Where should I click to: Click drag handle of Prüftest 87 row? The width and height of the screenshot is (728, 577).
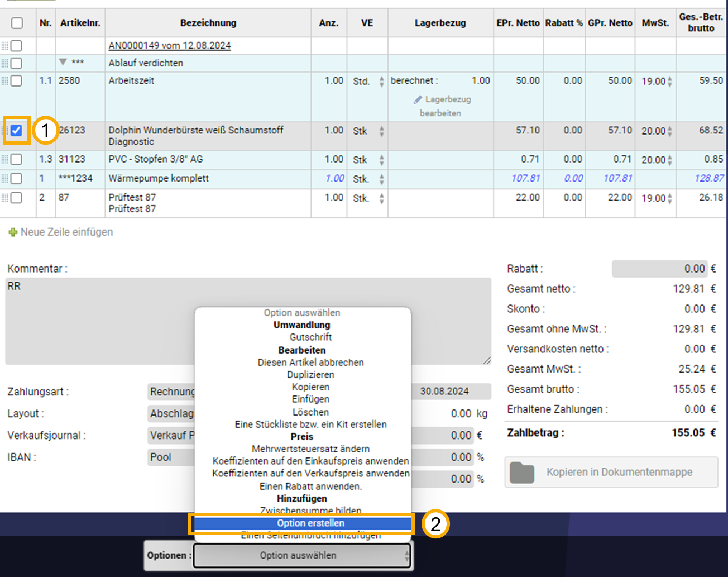click(4, 198)
